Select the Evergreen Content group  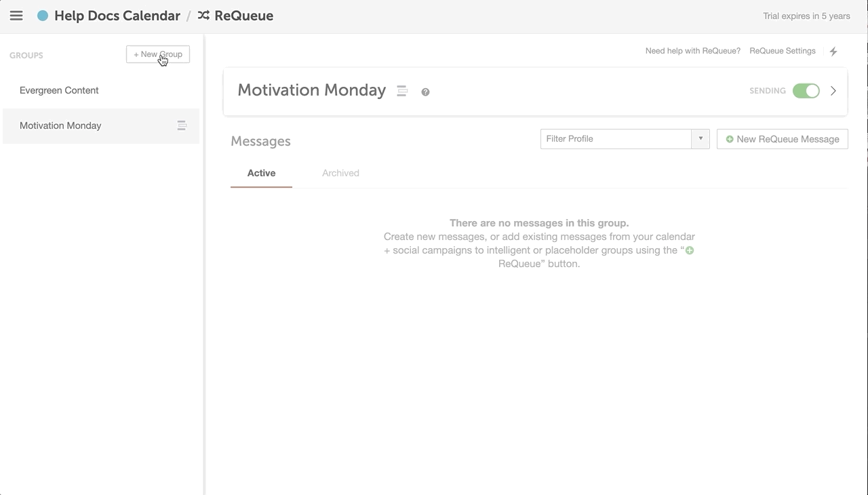pos(101,90)
